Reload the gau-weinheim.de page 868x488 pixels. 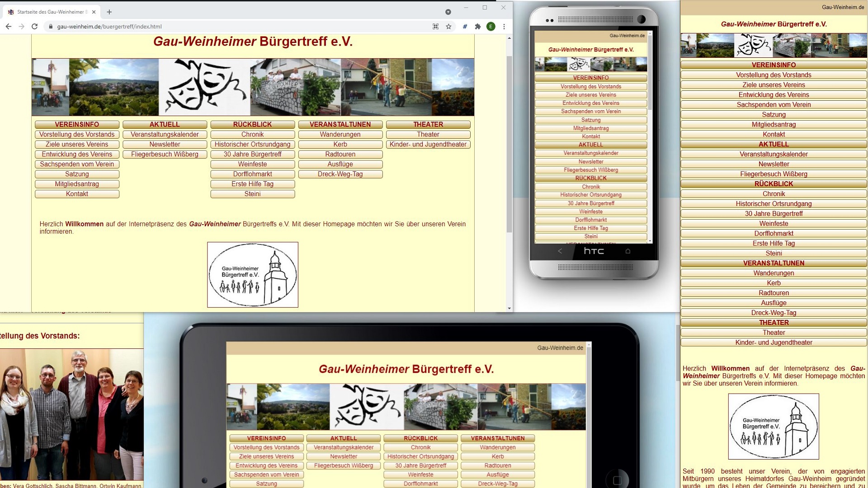[34, 27]
